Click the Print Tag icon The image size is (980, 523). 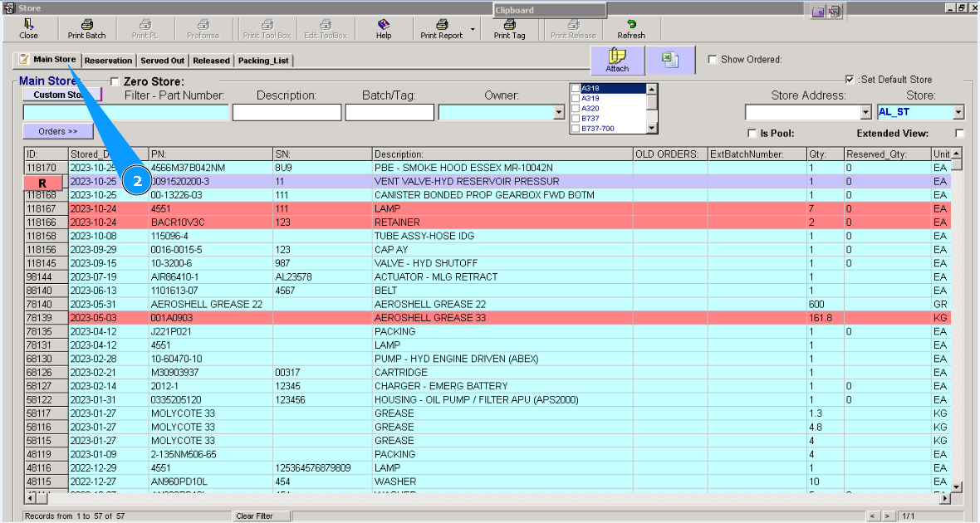pyautogui.click(x=509, y=26)
